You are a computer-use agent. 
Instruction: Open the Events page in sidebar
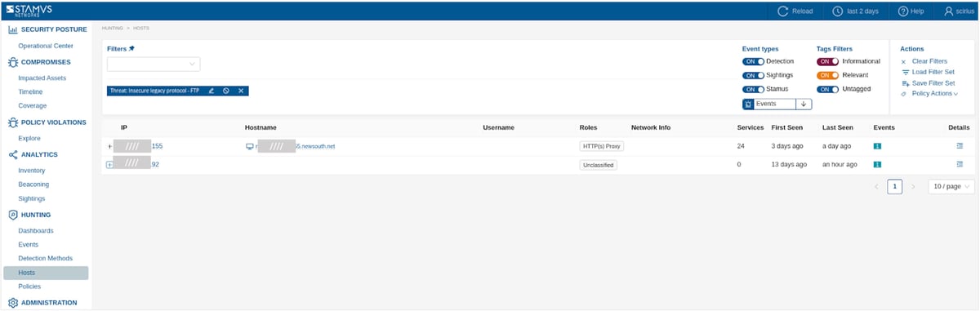click(28, 244)
